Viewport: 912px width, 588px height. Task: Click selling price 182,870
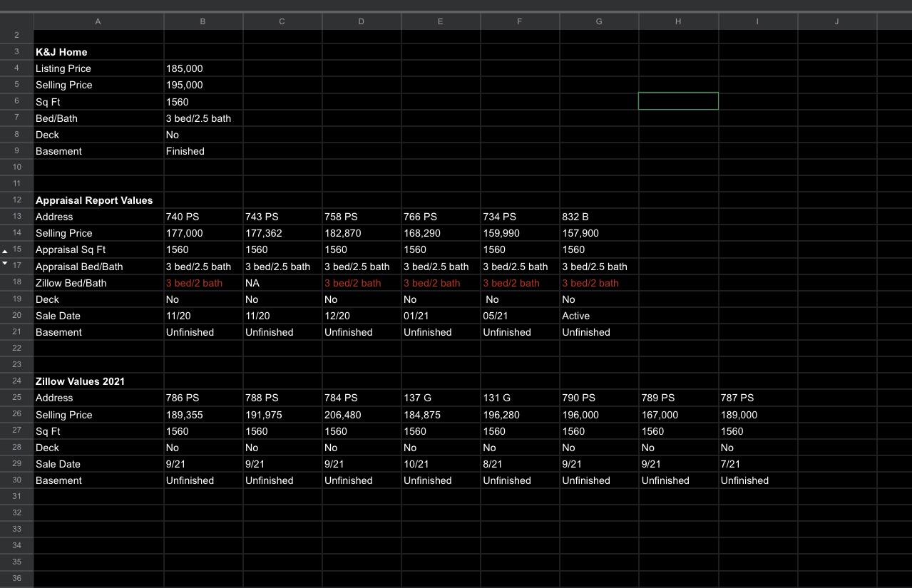coord(362,233)
